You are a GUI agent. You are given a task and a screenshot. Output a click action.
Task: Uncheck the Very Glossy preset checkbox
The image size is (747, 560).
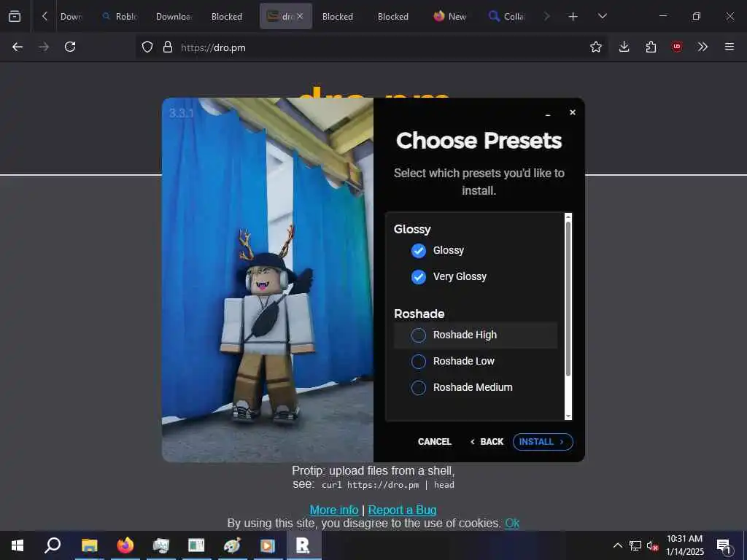pyautogui.click(x=418, y=276)
